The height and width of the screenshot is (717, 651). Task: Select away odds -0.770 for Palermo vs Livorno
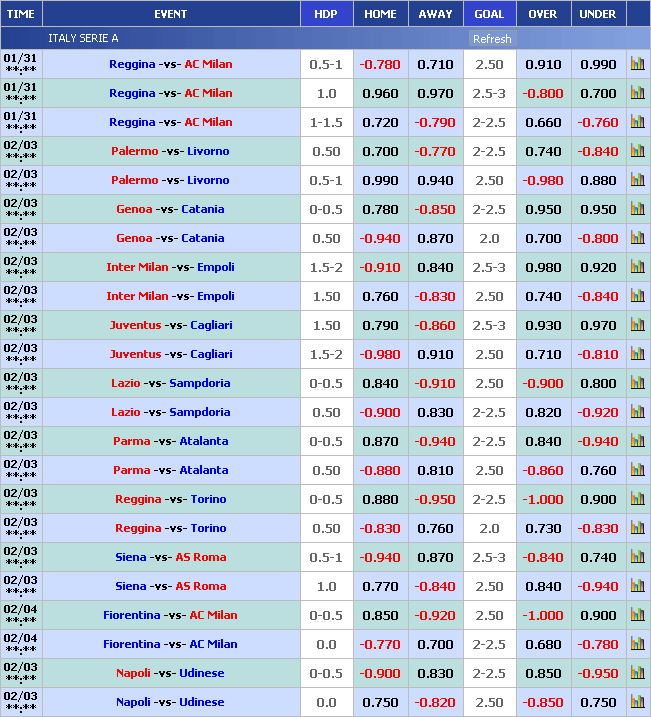(435, 151)
